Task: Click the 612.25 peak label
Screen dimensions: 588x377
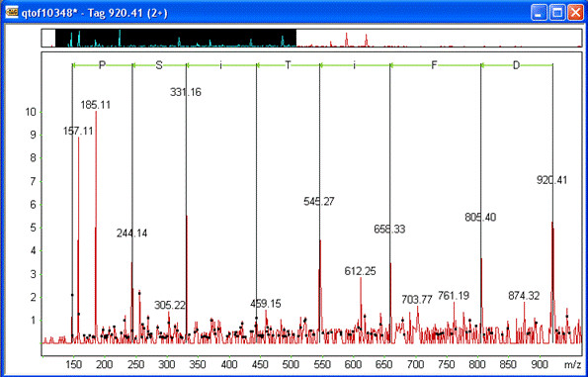Action: [360, 271]
